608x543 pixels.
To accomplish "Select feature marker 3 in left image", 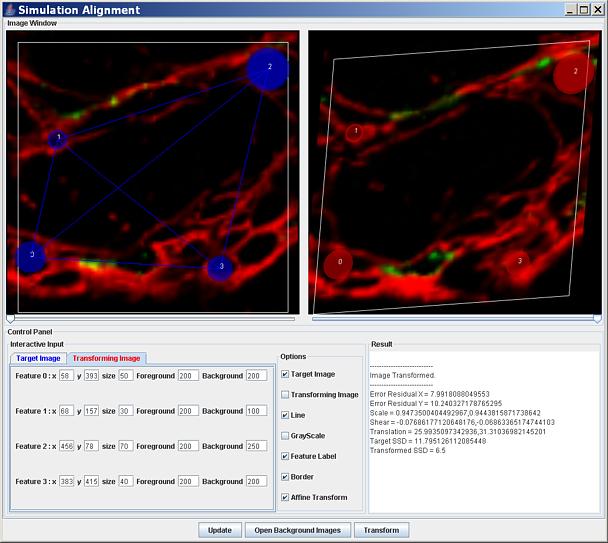I will point(220,267).
